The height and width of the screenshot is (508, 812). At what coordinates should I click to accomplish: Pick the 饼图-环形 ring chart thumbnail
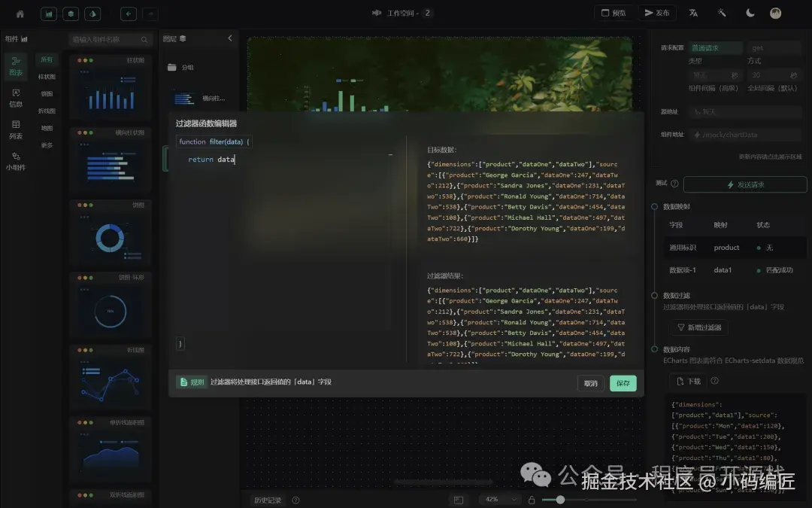[111, 306]
